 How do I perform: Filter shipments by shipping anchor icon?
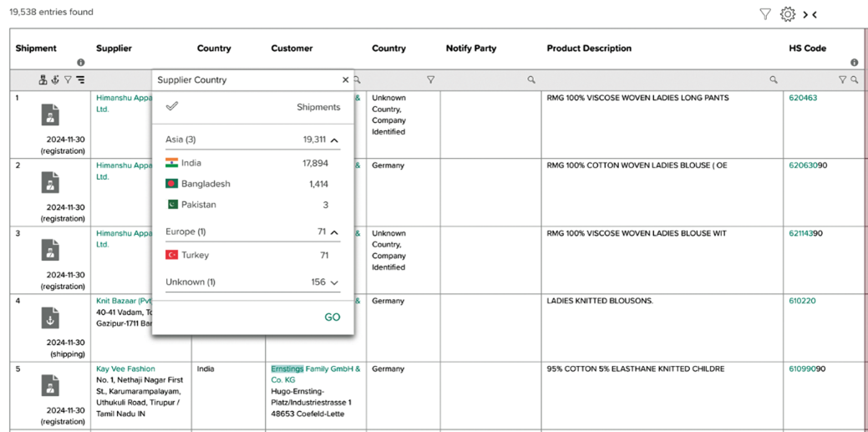55,79
